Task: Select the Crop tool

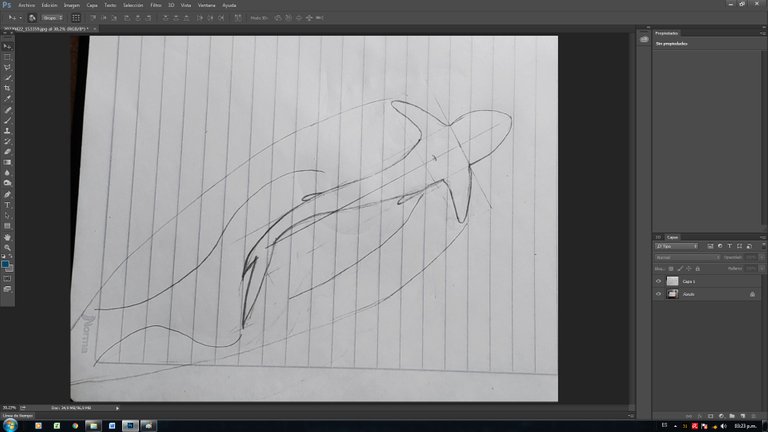Action: (7, 88)
